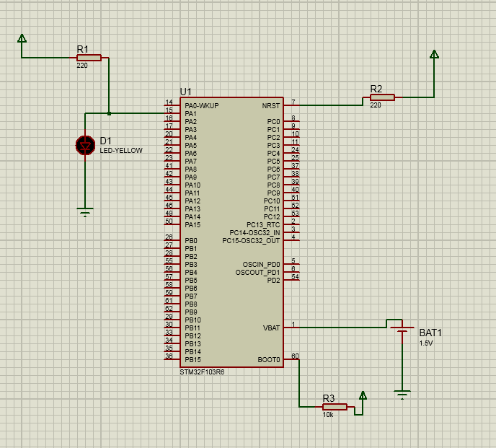Click the power terminal wired to R1
This screenshot has height=448, width=496.
(x=22, y=38)
